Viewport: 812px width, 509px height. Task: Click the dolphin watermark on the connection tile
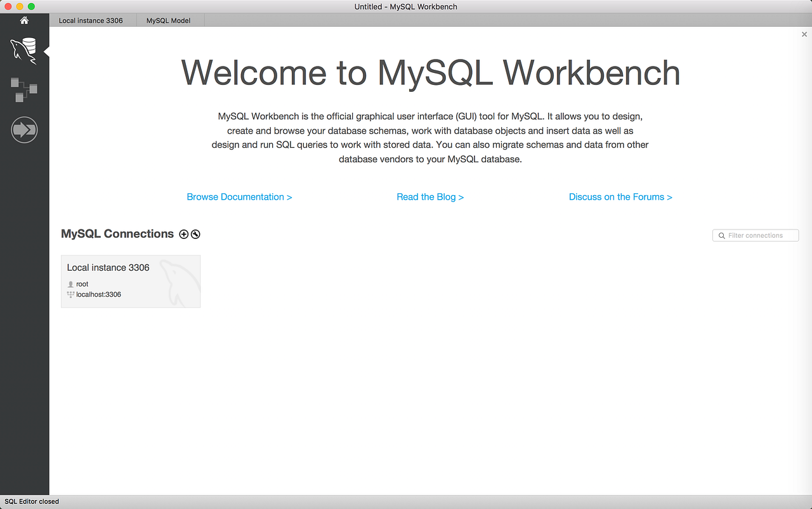point(176,281)
